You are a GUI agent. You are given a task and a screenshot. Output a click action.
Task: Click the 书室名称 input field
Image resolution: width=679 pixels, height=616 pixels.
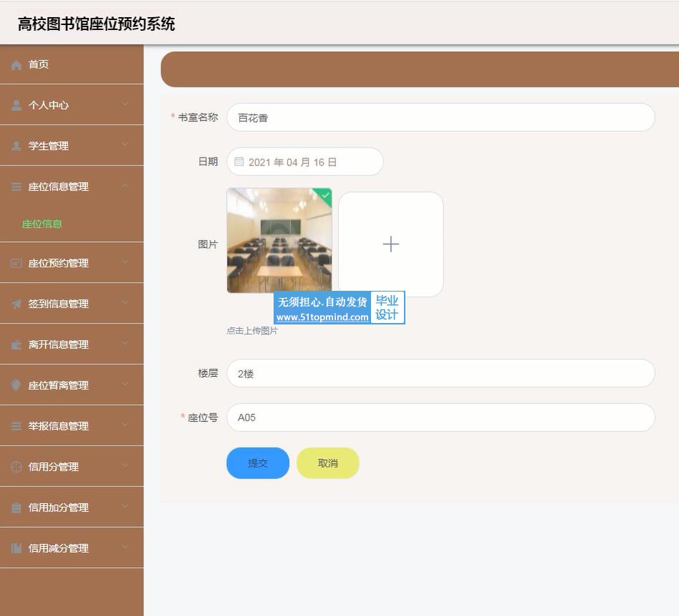(x=440, y=117)
